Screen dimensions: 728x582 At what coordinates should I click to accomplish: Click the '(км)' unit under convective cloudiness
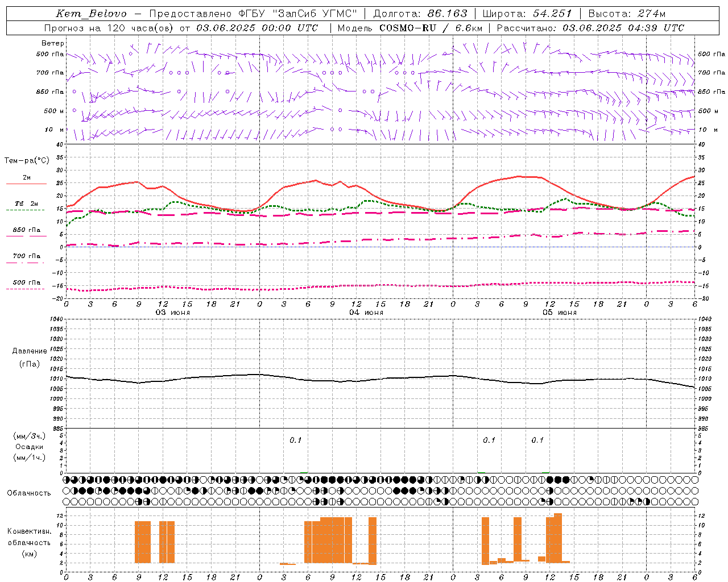(30, 554)
